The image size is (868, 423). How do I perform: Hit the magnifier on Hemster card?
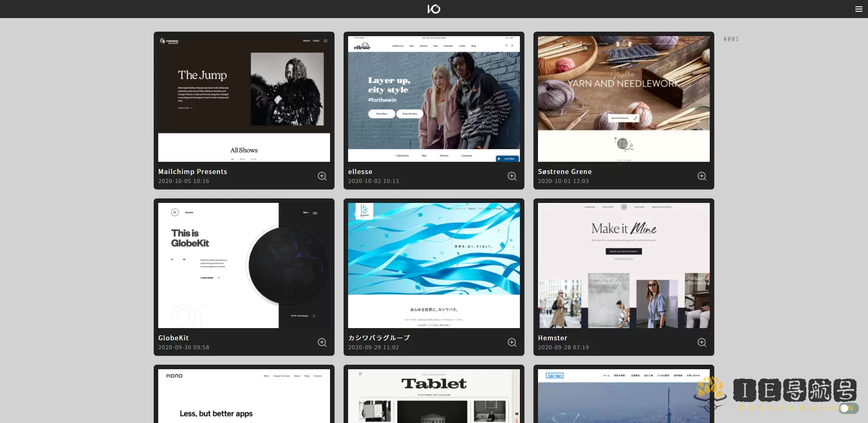click(x=702, y=343)
